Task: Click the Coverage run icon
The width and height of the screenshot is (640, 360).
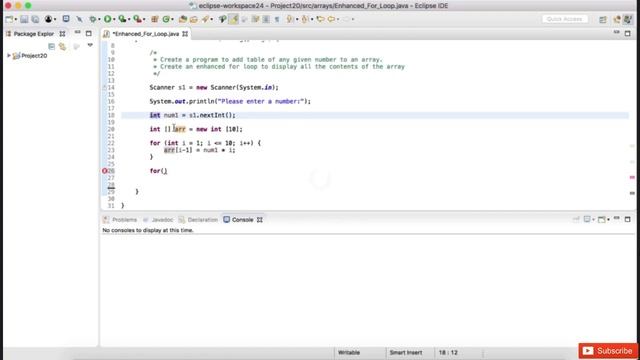Action: [122, 19]
